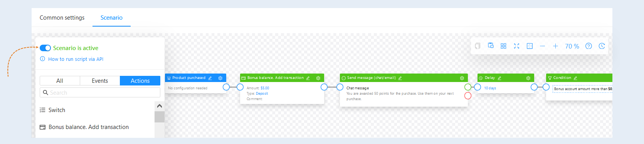
Task: Toggle the Scenario is active switch
Action: (45, 48)
